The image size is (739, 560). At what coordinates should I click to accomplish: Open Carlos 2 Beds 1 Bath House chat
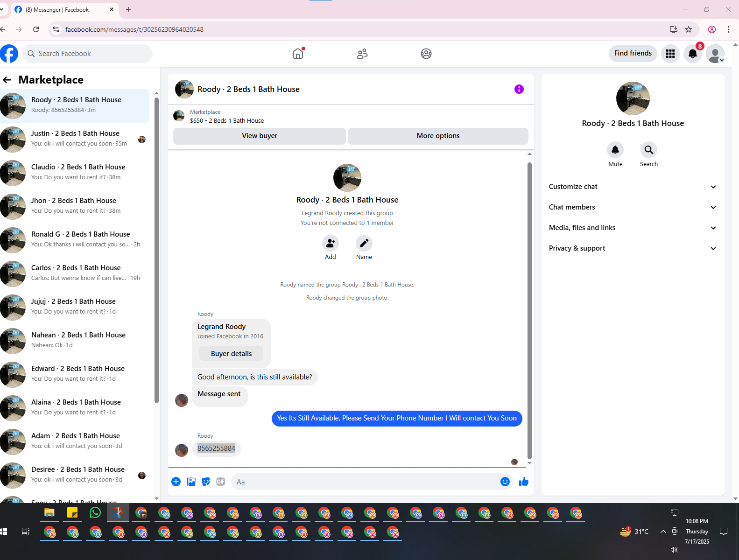(x=75, y=274)
